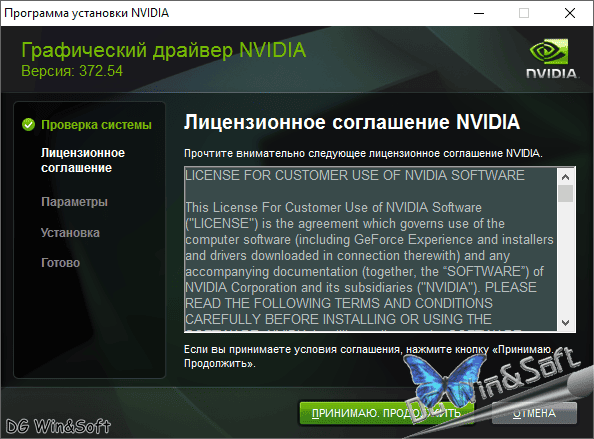This screenshot has height=439, width=594.
Task: Click the Графический драйвер NVIDIA heading
Action: click(164, 50)
